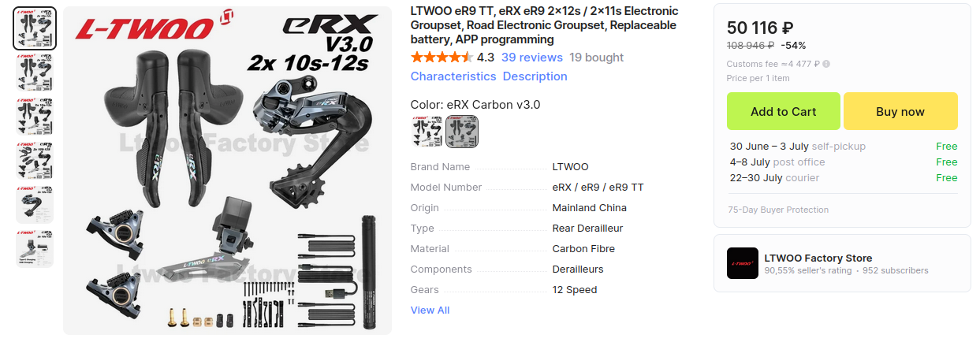Select the second product thumbnail image
Image resolution: width=980 pixels, height=342 pixels.
[35, 72]
